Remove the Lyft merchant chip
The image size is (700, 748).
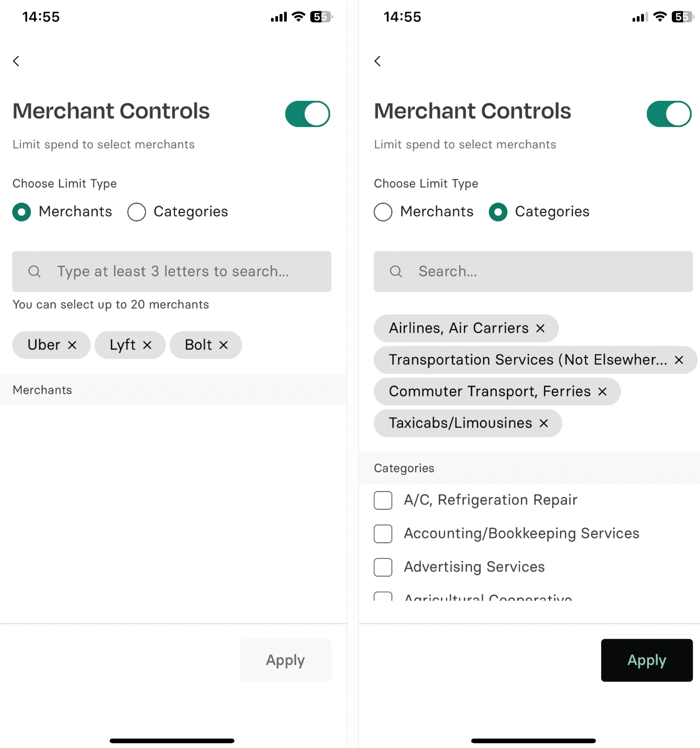[148, 345]
